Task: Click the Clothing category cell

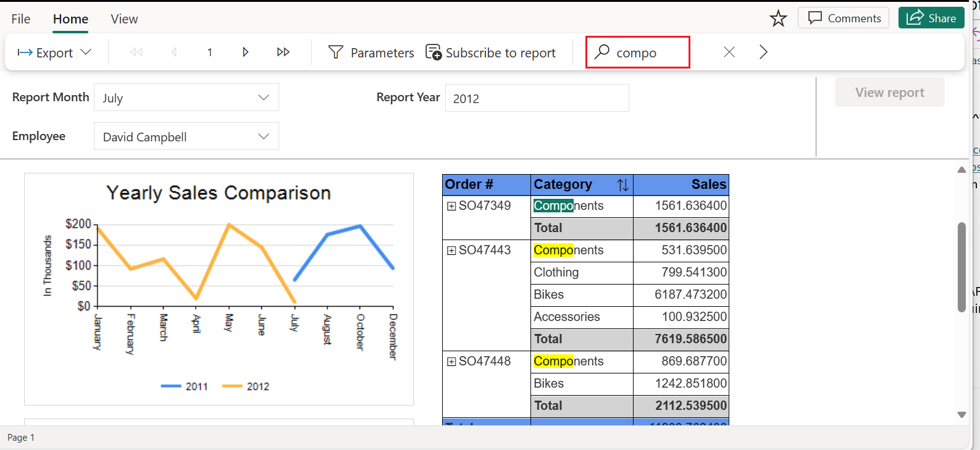Action: [x=582, y=273]
